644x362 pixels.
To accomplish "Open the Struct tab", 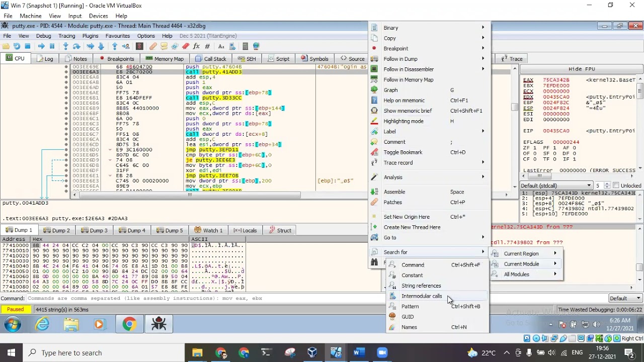I will click(280, 230).
